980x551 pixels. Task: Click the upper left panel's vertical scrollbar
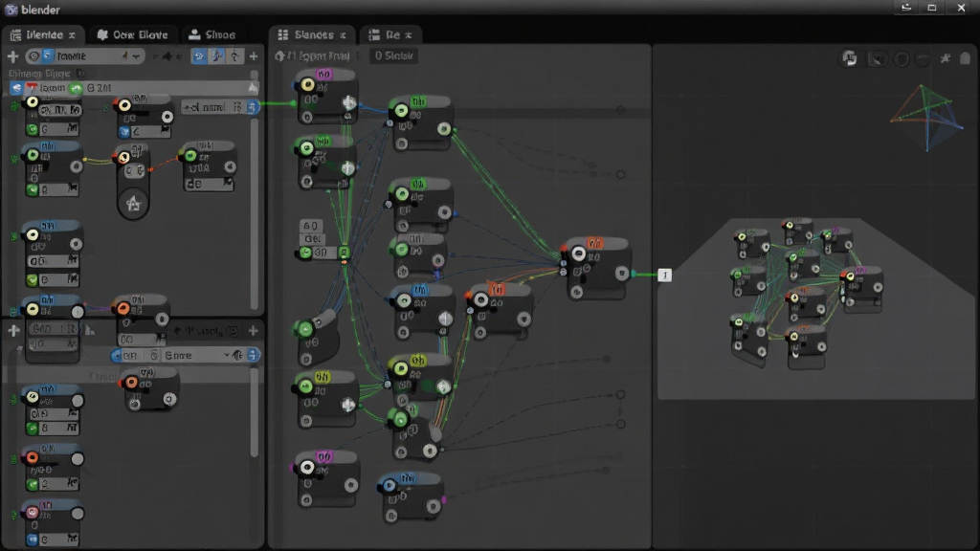[x=255, y=212]
